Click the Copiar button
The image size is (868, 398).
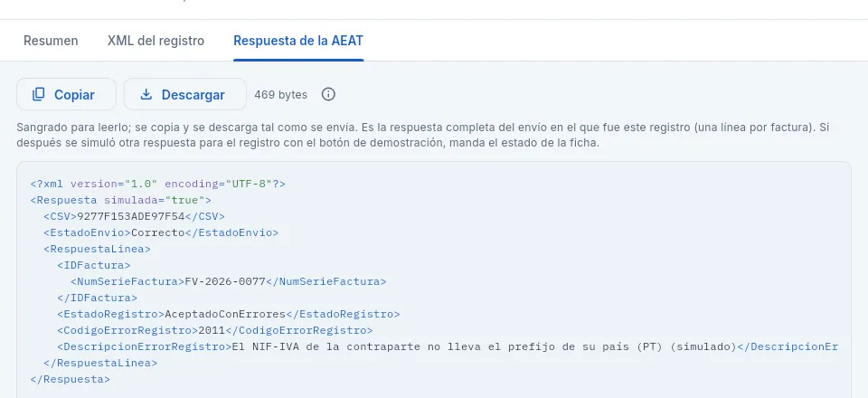[66, 94]
